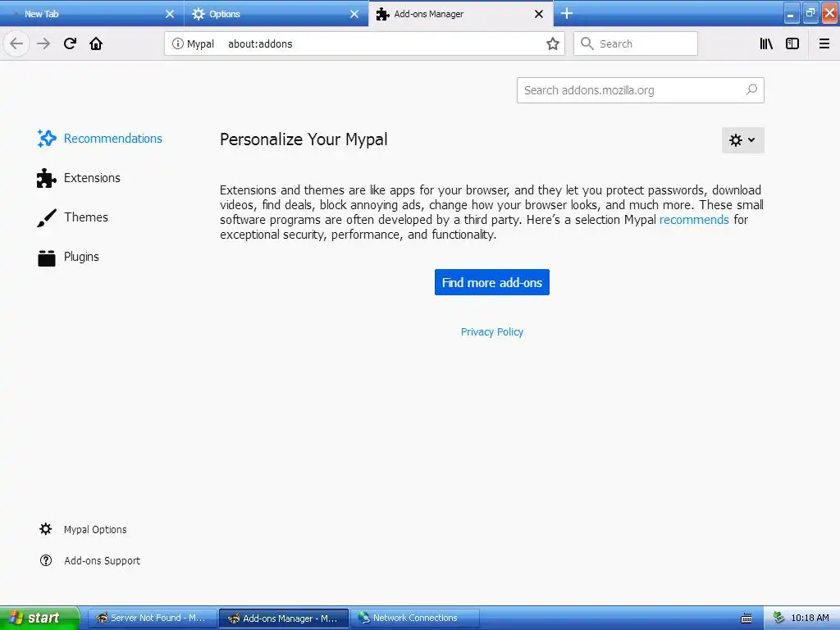Expand the add-ons tools gear dropdown
Image resolution: width=840 pixels, height=630 pixels.
[742, 139]
